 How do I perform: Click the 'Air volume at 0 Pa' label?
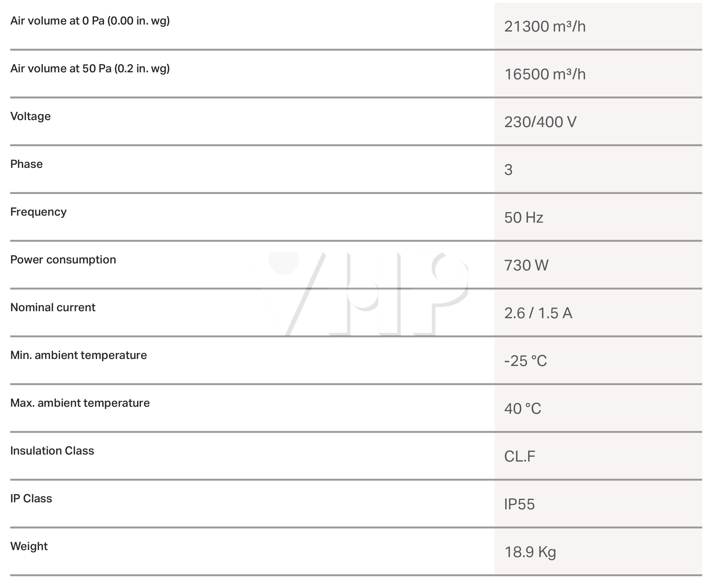tap(90, 21)
